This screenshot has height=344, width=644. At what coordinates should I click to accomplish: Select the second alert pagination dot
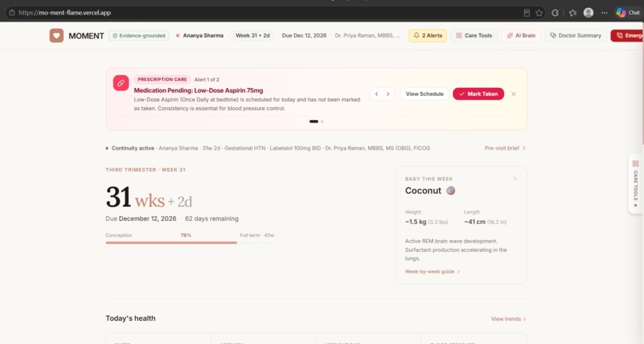pyautogui.click(x=323, y=122)
